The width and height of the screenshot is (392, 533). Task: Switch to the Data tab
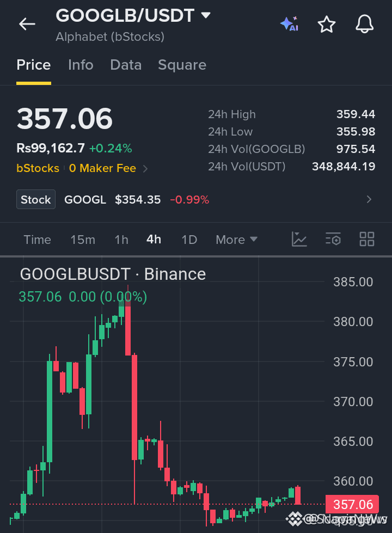[x=126, y=65]
